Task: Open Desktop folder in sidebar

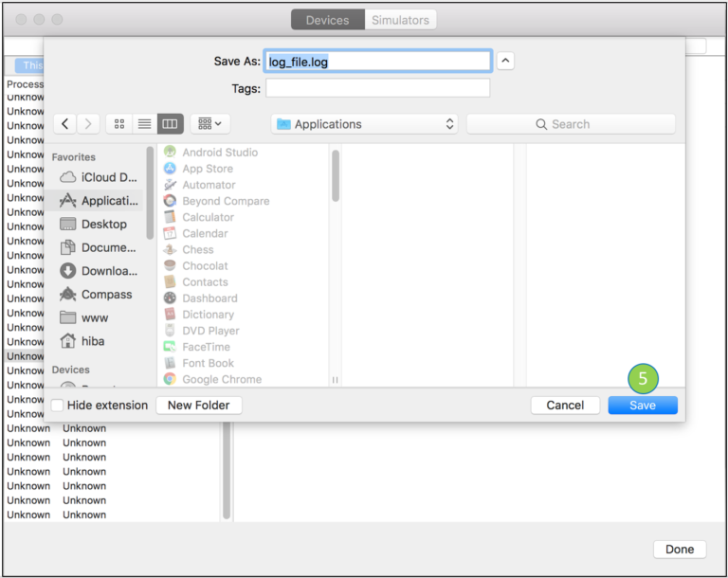Action: click(102, 225)
